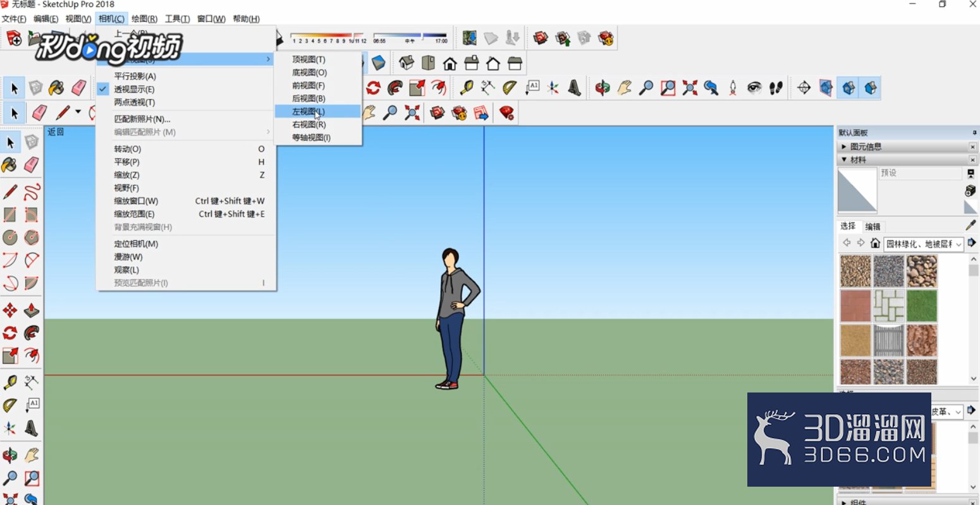980x505 pixels.
Task: Click the create material cube icon
Action: point(971,190)
